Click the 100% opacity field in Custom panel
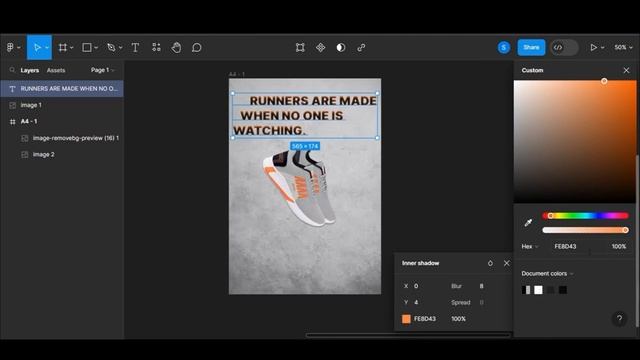The width and height of the screenshot is (640, 360). pos(619,247)
